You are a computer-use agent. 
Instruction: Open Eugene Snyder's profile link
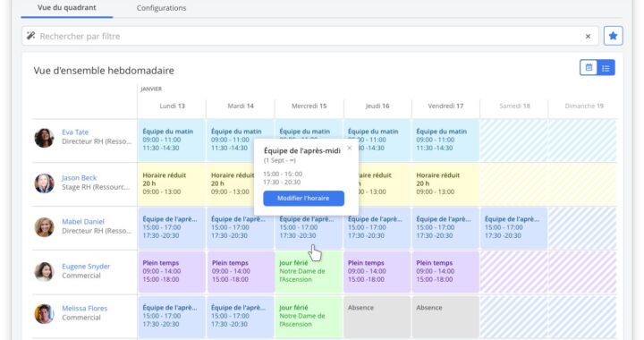pyautogui.click(x=86, y=266)
